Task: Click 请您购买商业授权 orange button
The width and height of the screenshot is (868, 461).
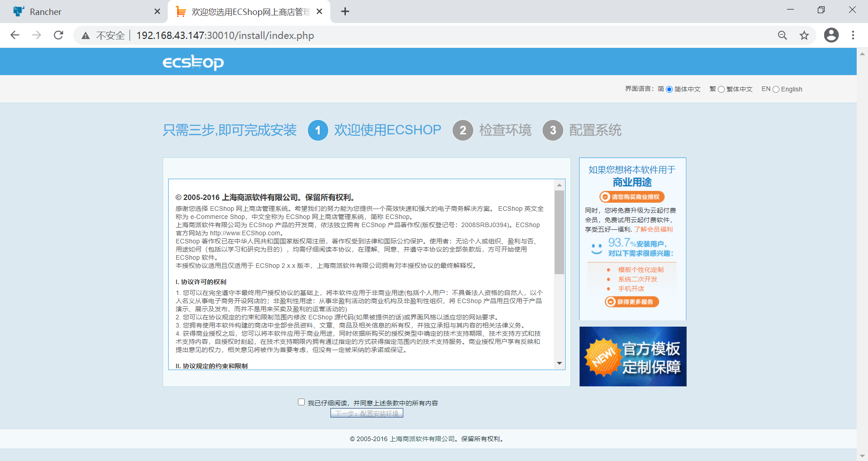Action: [x=632, y=197]
